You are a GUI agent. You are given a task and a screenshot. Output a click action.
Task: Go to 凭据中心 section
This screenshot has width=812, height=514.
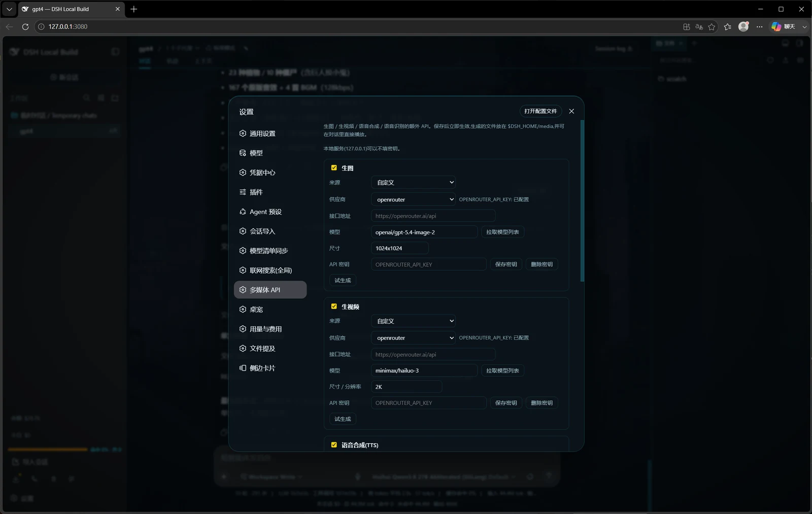[x=270, y=173]
